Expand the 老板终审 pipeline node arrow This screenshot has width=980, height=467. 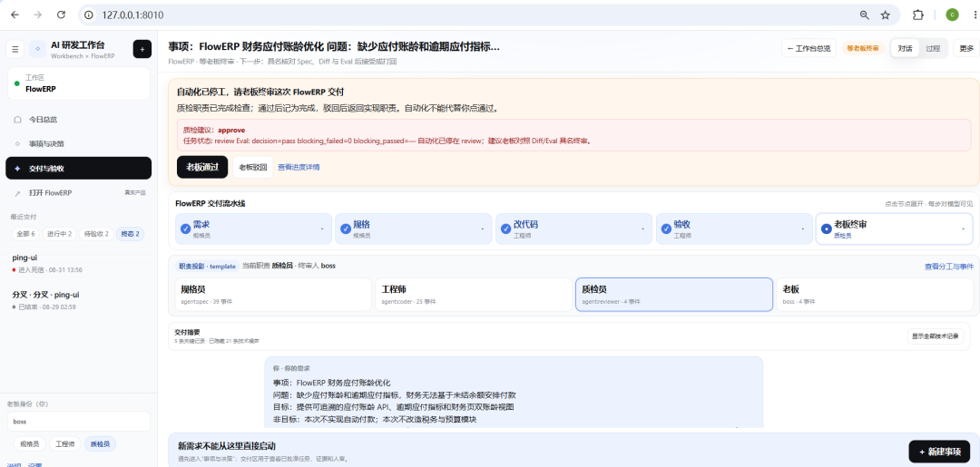[x=963, y=229]
